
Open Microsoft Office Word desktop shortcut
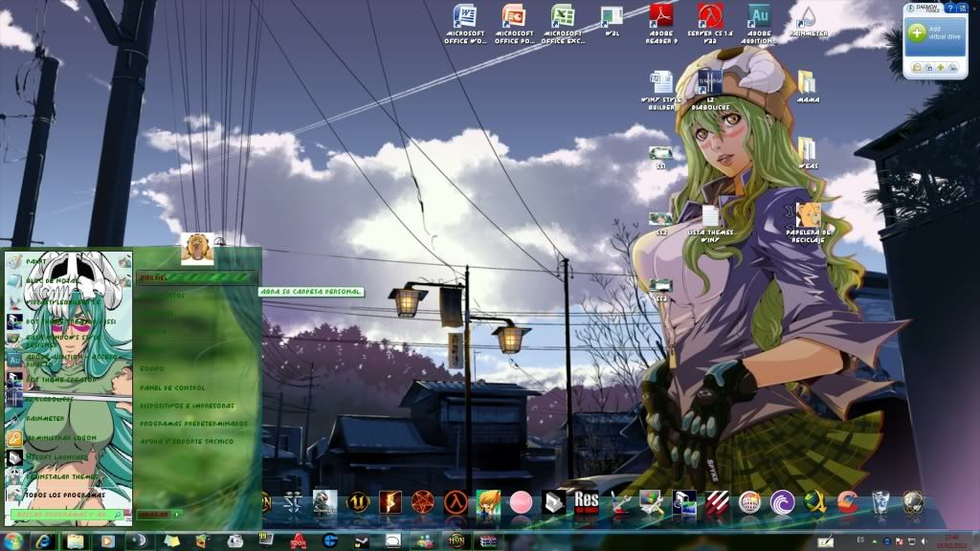click(x=465, y=24)
